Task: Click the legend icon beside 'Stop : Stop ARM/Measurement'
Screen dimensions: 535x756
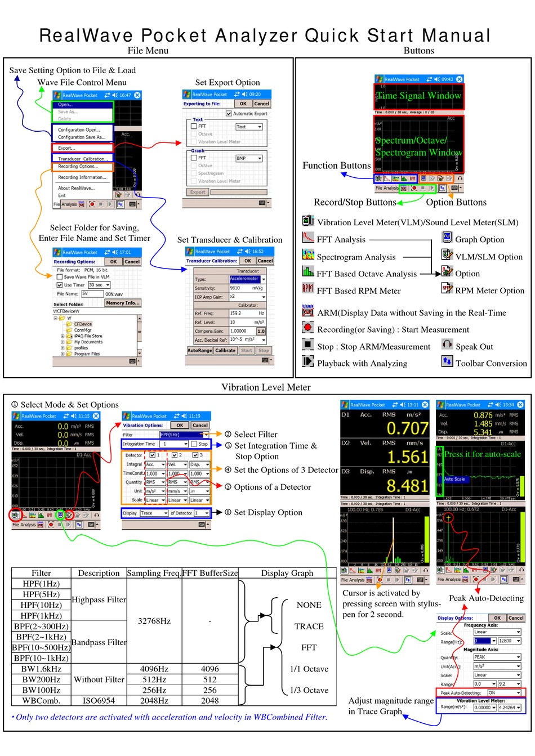Action: [x=308, y=344]
